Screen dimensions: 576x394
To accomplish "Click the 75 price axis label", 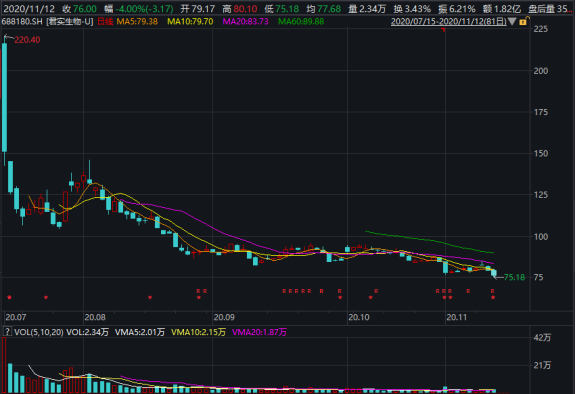I will click(538, 277).
